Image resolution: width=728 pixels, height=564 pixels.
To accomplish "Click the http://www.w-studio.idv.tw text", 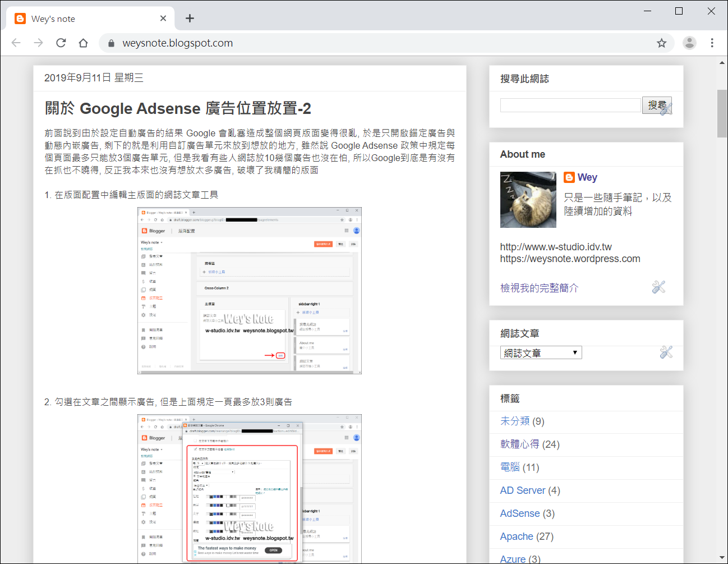I will pyautogui.click(x=556, y=247).
